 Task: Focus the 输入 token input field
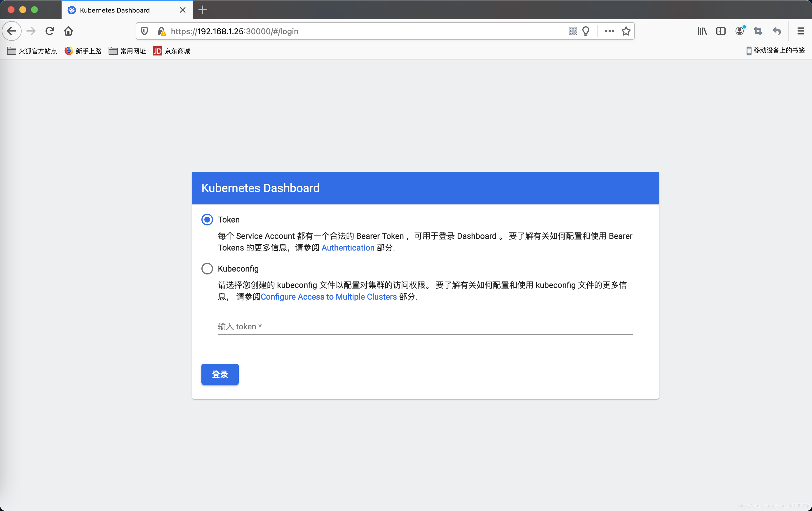426,326
